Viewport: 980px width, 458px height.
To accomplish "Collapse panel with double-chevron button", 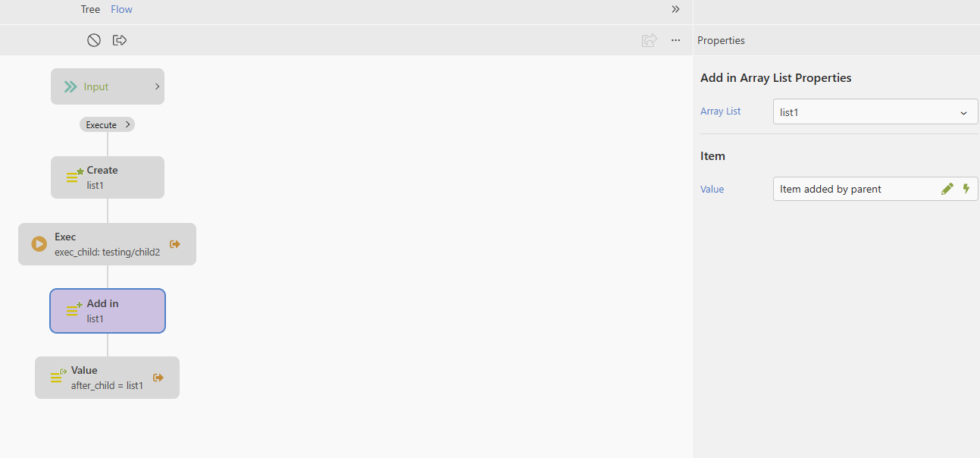I will [x=675, y=10].
